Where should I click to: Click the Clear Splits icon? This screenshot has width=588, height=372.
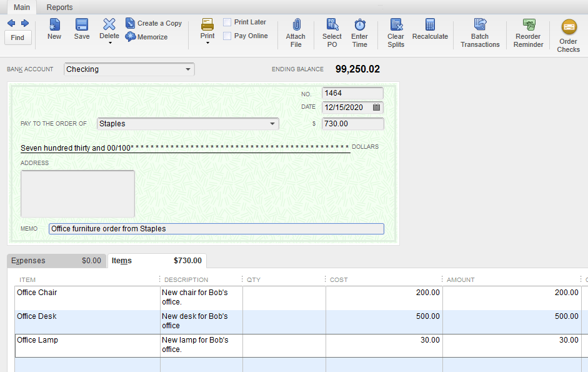pyautogui.click(x=396, y=25)
